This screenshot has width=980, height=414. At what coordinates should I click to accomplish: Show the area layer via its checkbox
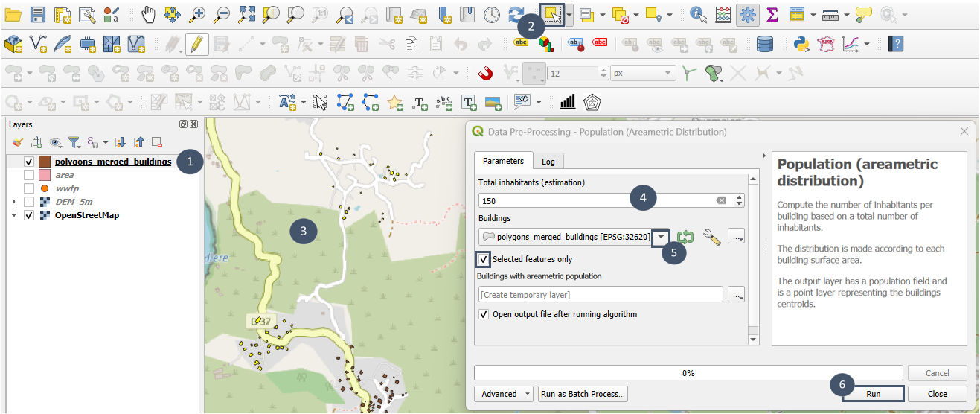point(29,175)
